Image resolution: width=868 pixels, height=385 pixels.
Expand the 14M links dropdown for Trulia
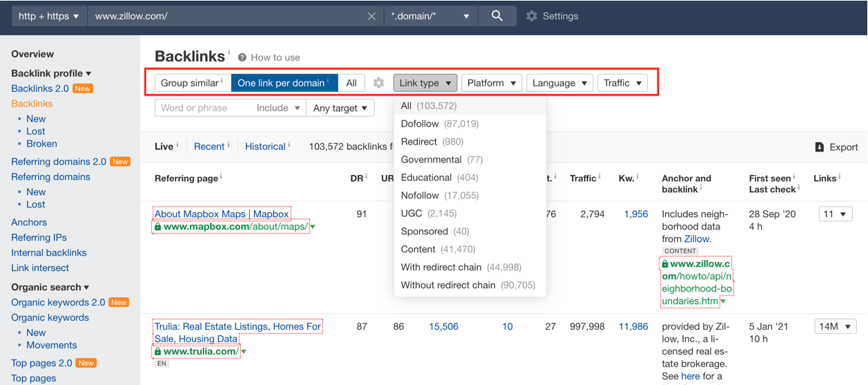(x=836, y=326)
